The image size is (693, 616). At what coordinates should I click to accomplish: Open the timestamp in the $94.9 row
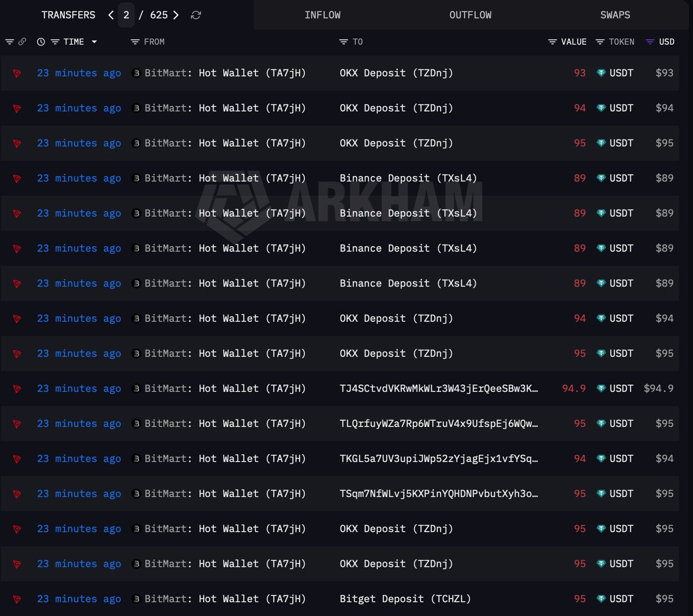click(79, 388)
